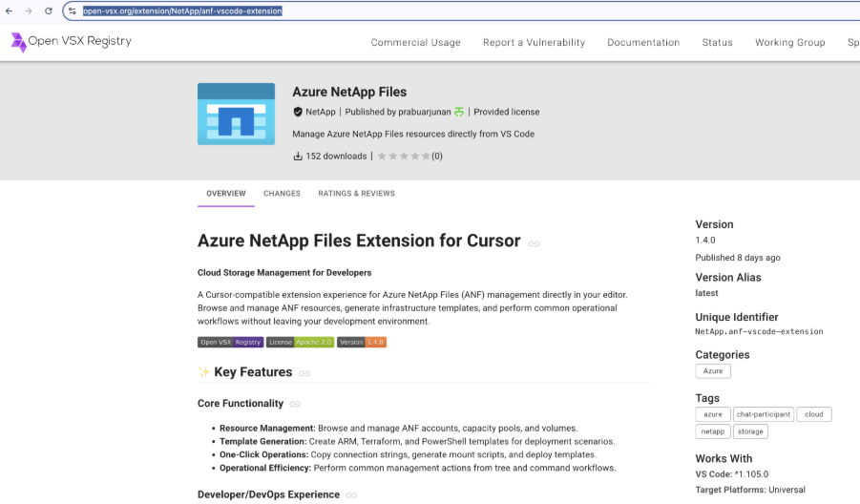Click the Template Generation bullet text
The width and height of the screenshot is (860, 504).
pyautogui.click(x=417, y=442)
